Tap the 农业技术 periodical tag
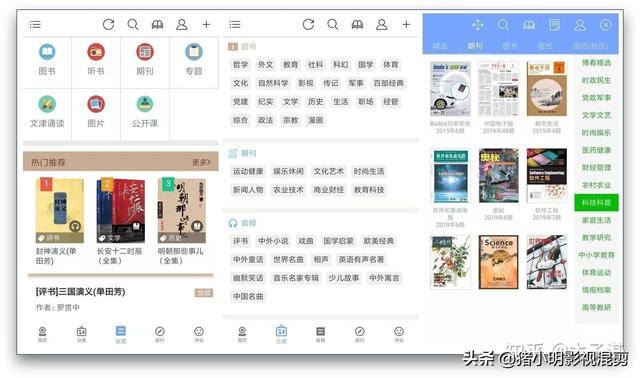Viewport: 640px width, 378px height. point(288,190)
